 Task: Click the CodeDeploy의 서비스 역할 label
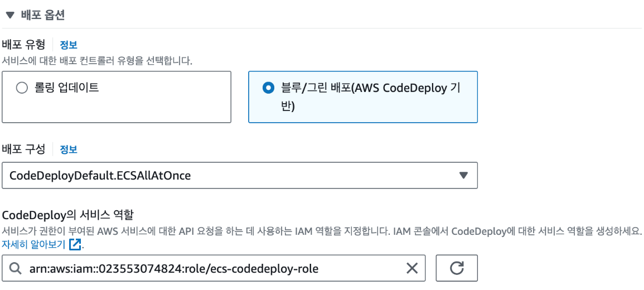(68, 215)
